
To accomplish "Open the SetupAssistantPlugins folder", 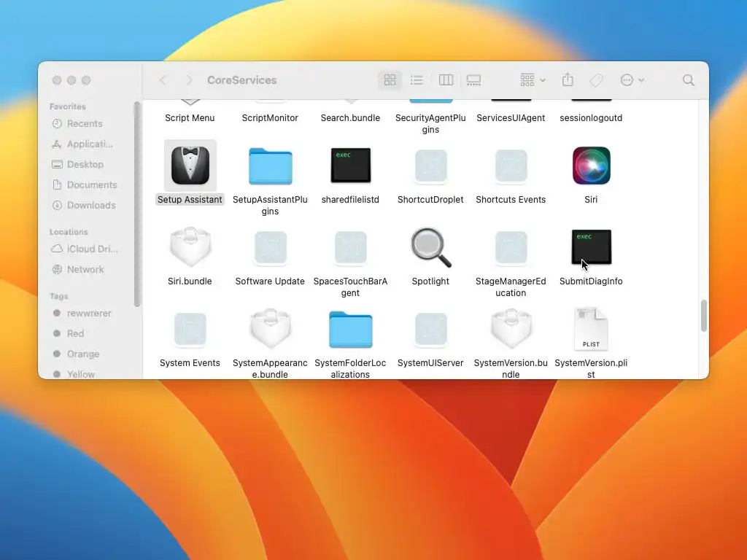I will click(x=270, y=166).
